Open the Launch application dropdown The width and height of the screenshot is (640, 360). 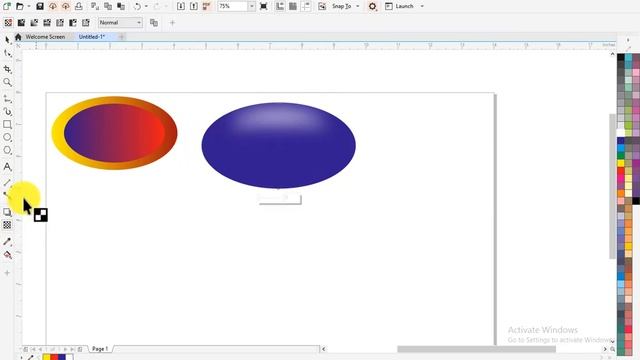pos(404,6)
